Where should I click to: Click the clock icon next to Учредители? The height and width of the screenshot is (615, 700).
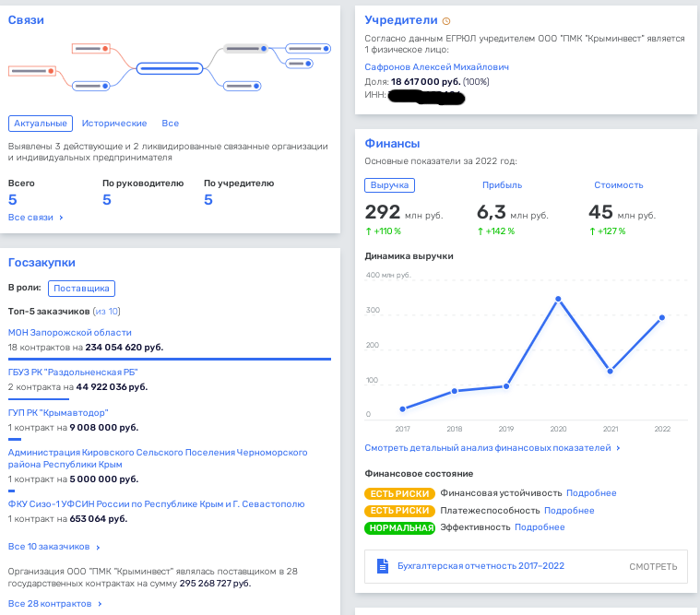[x=446, y=21]
